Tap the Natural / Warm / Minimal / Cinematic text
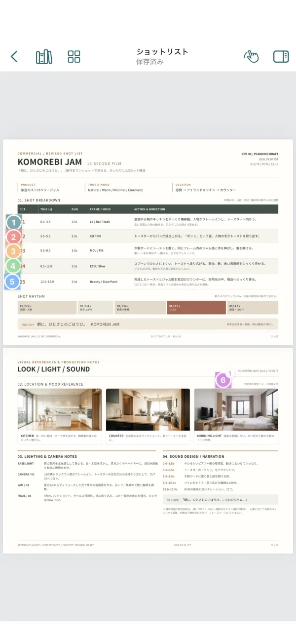Image resolution: width=296 pixels, height=644 pixels. click(x=115, y=190)
